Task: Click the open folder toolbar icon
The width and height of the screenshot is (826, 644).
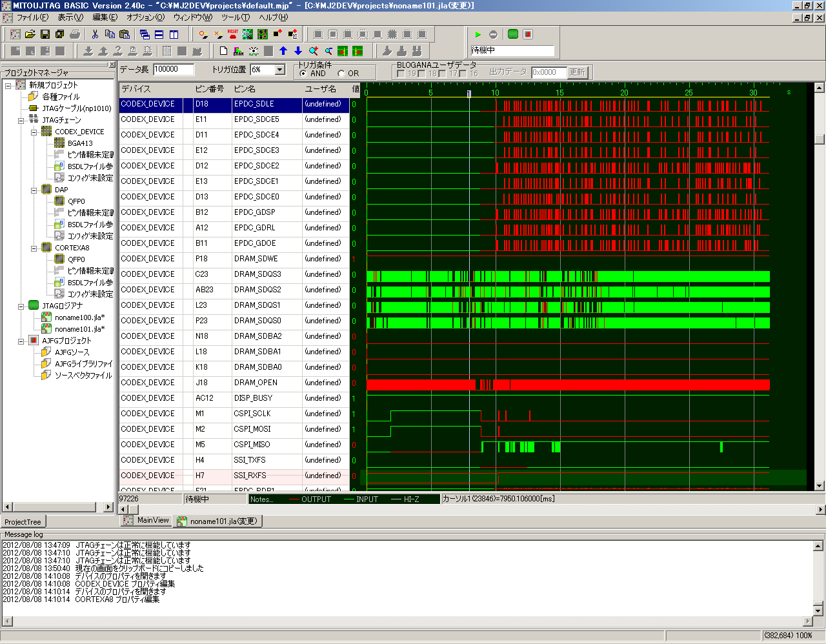Action: pyautogui.click(x=30, y=34)
